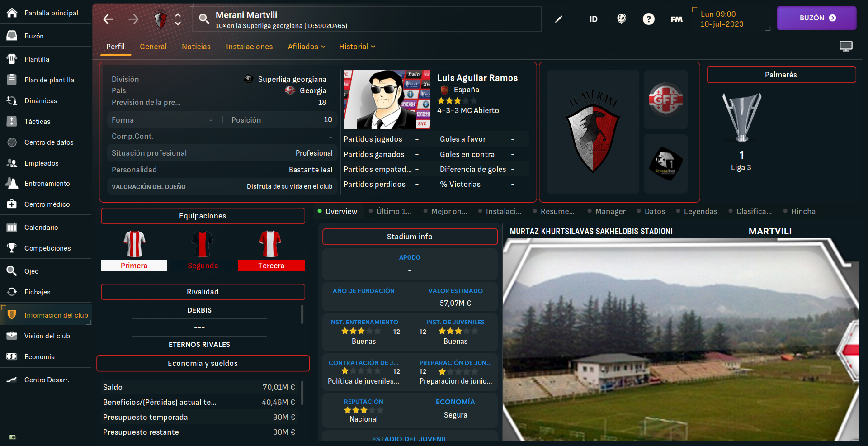Image resolution: width=868 pixels, height=446 pixels.
Task: Click the forward navigation arrow
Action: (x=133, y=19)
